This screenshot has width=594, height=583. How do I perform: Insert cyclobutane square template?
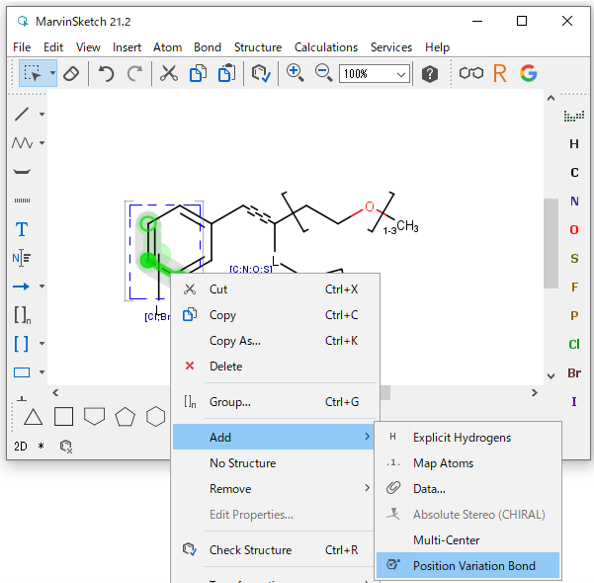pos(64,417)
